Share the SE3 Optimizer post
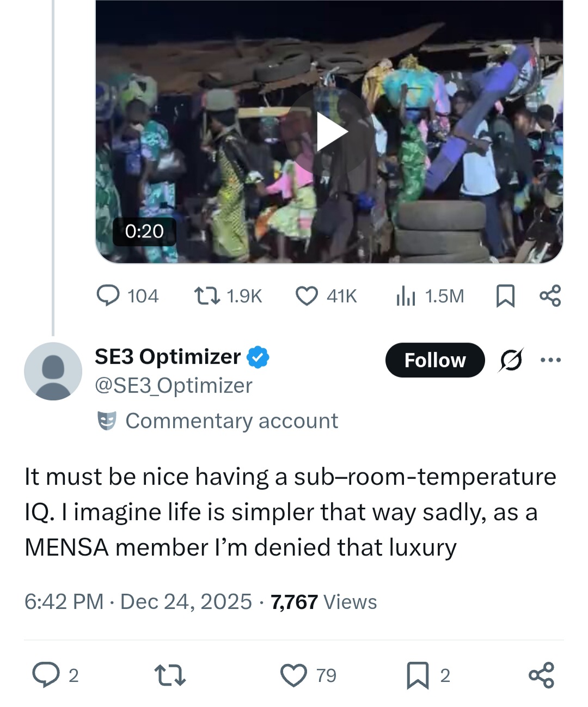Screen dimensions: 588x707 point(541,675)
